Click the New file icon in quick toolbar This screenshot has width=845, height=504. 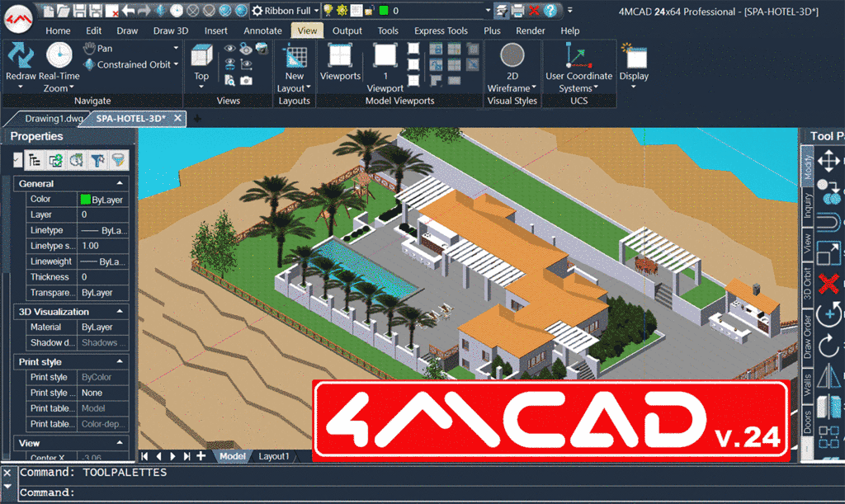[48, 10]
